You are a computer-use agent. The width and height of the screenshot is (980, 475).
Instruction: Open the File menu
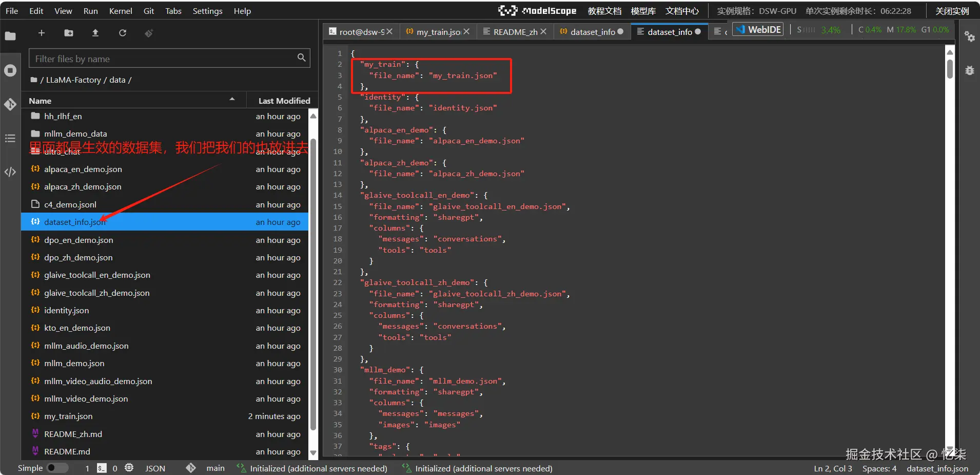[x=12, y=11]
